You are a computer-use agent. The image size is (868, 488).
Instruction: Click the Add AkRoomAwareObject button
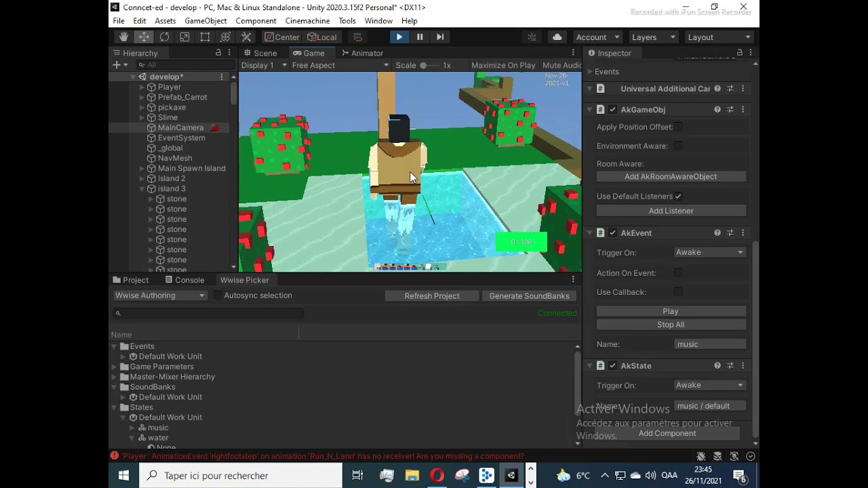(671, 176)
